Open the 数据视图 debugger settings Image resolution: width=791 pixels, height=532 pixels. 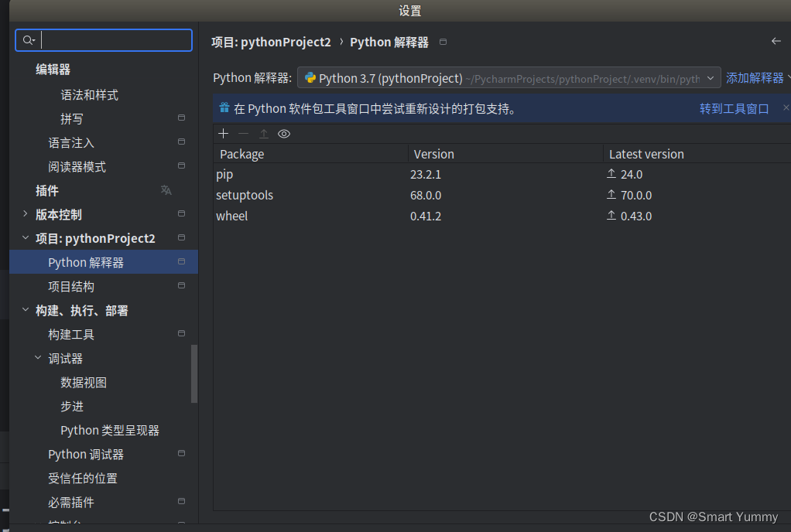tap(81, 382)
